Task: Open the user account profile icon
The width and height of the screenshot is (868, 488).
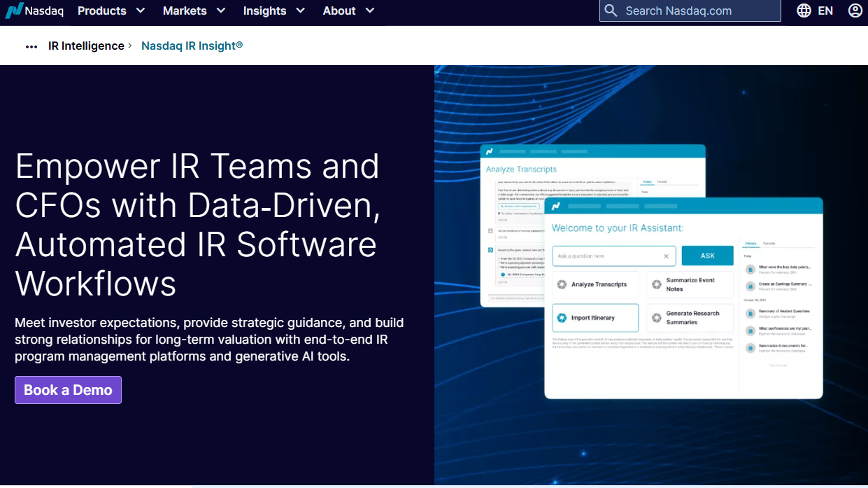Action: pyautogui.click(x=855, y=11)
